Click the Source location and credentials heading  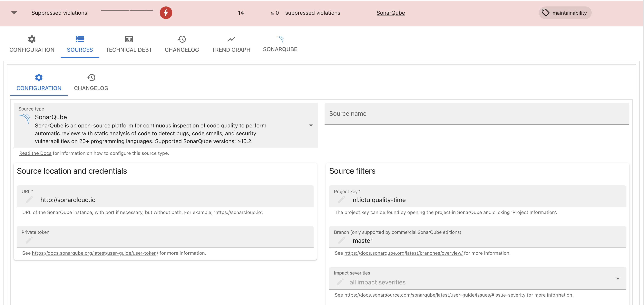(x=72, y=171)
